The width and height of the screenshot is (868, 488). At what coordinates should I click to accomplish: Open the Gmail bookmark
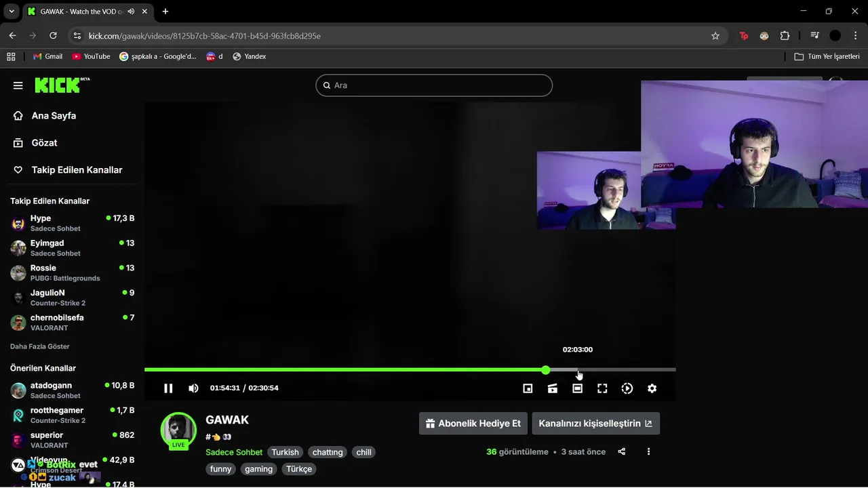coord(47,56)
